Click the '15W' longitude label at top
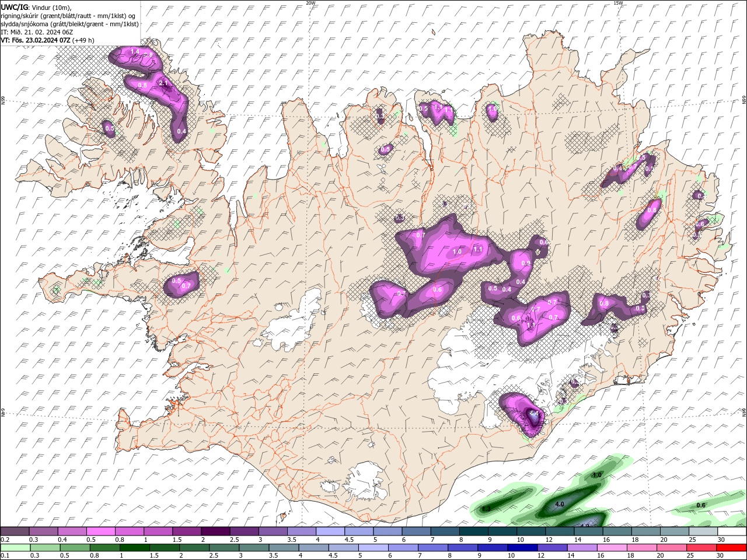This screenshot has width=747, height=560. tap(618, 3)
